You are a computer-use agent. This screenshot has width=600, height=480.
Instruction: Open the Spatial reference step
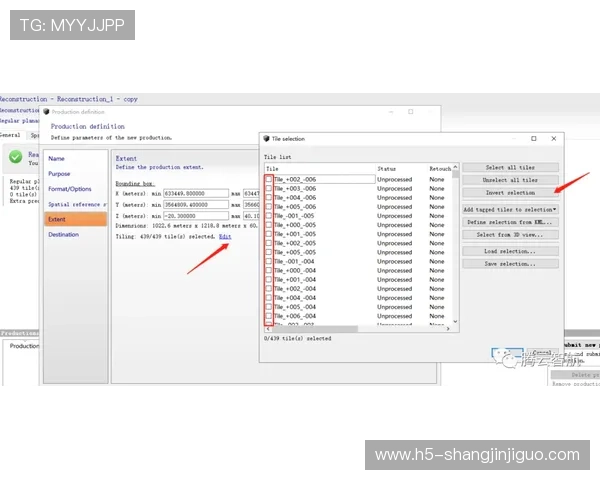point(76,204)
